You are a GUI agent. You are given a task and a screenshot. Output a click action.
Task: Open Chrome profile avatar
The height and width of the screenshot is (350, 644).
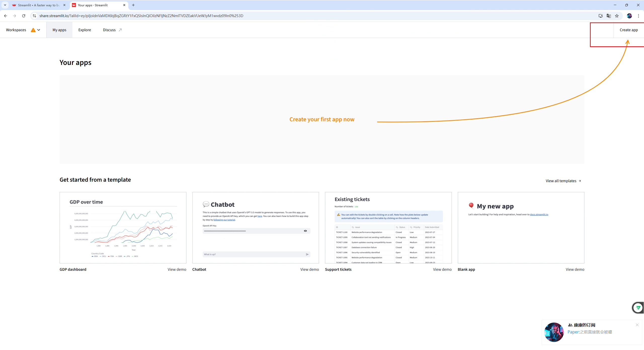(629, 16)
